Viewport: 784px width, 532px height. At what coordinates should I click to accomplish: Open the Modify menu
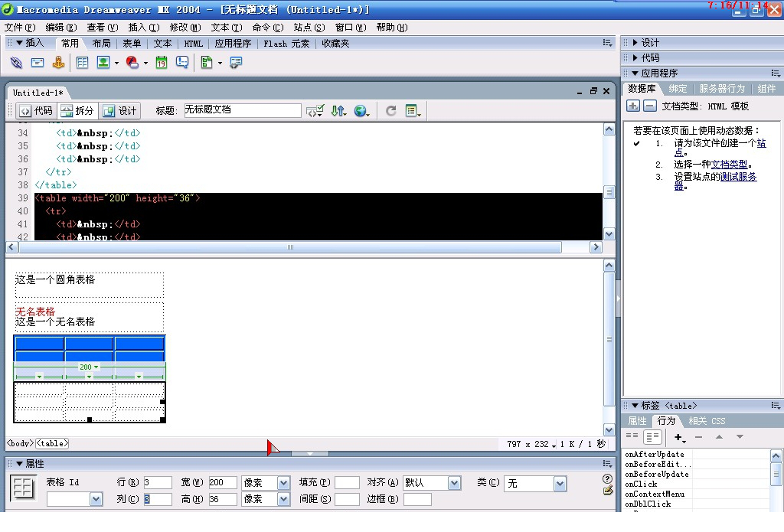(185, 28)
